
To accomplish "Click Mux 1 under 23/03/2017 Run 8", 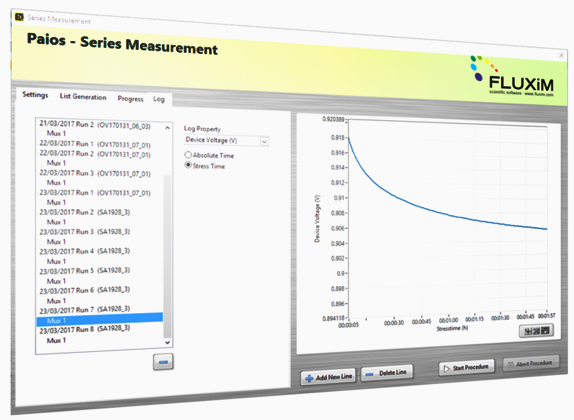I will [x=56, y=341].
